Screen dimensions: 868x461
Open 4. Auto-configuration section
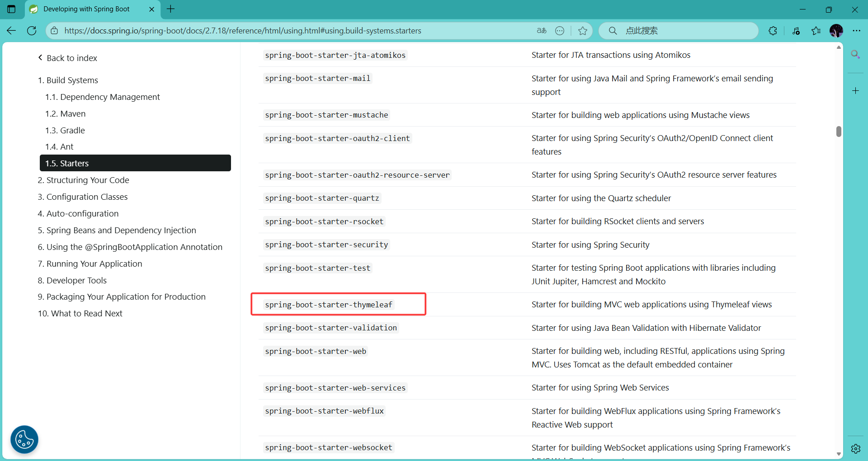[78, 213]
